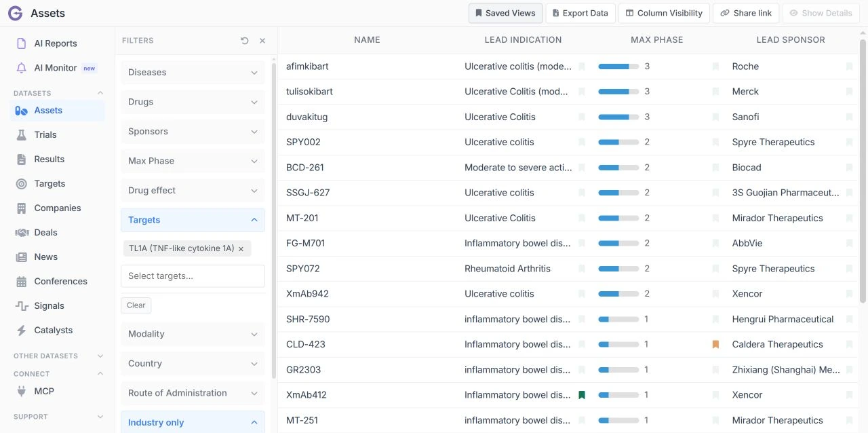Toggle bookmark on tulisokibart max phase
The height and width of the screenshot is (433, 868).
click(715, 92)
